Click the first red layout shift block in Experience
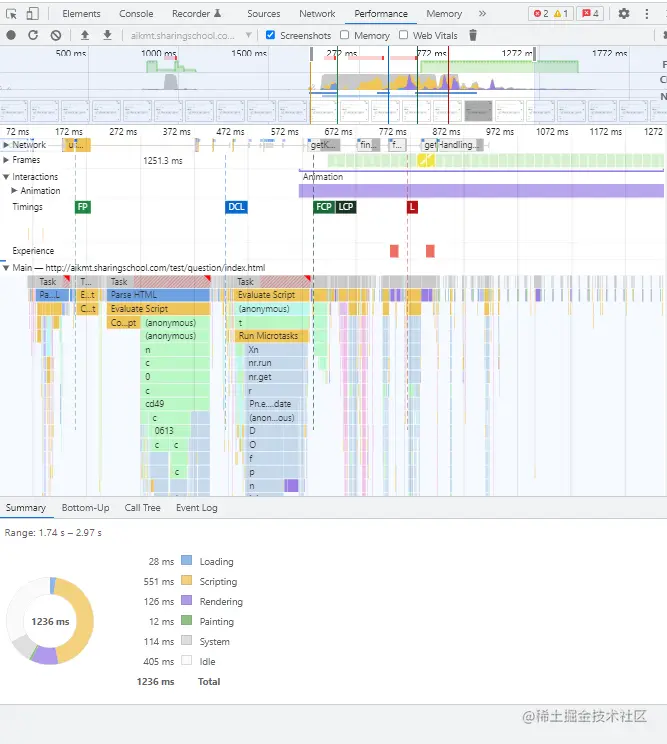This screenshot has height=744, width=667. (394, 251)
